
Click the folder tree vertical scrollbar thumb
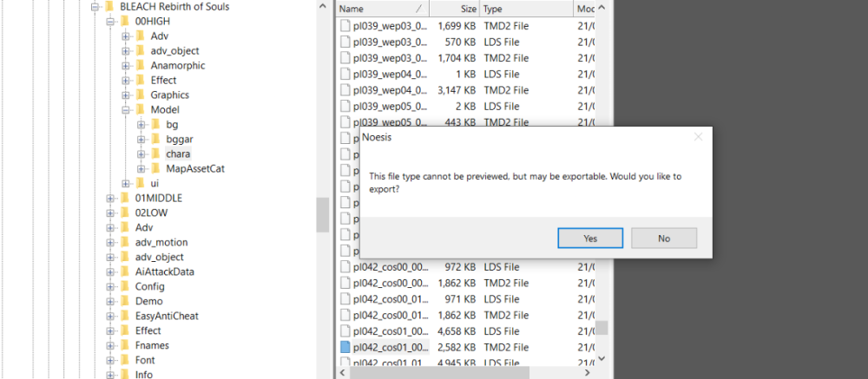click(x=323, y=214)
